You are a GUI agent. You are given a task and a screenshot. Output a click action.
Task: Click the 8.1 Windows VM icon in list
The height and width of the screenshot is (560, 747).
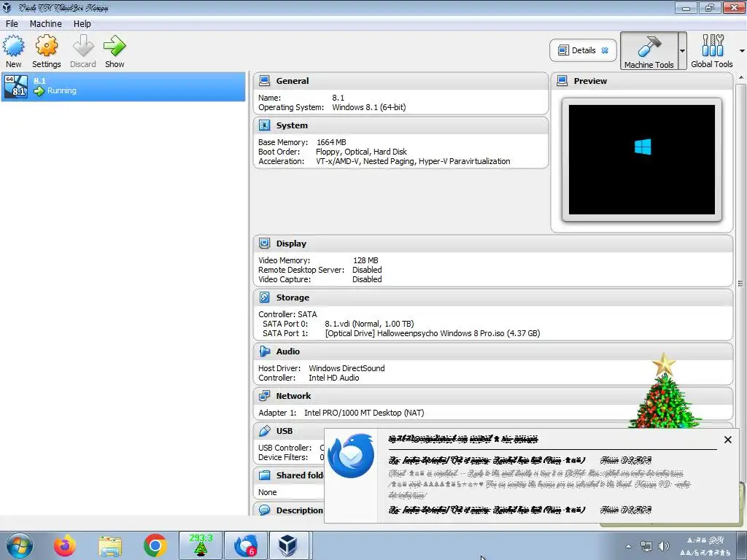pos(16,87)
